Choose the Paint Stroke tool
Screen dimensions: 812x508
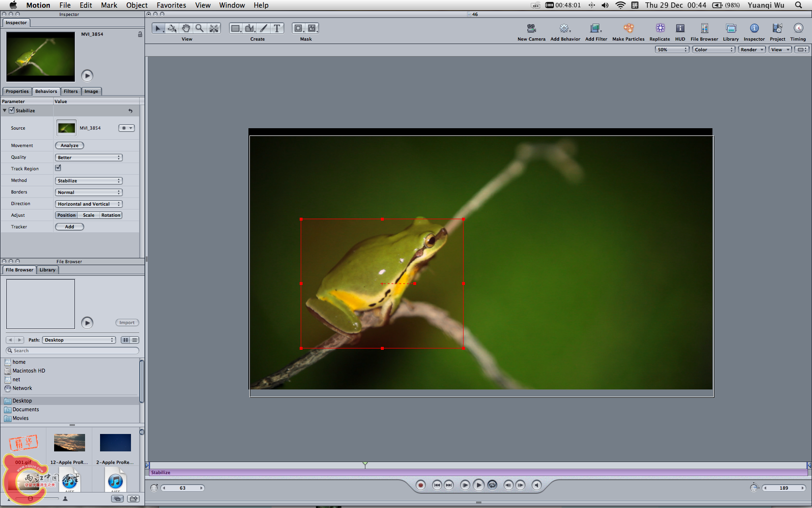[264, 29]
